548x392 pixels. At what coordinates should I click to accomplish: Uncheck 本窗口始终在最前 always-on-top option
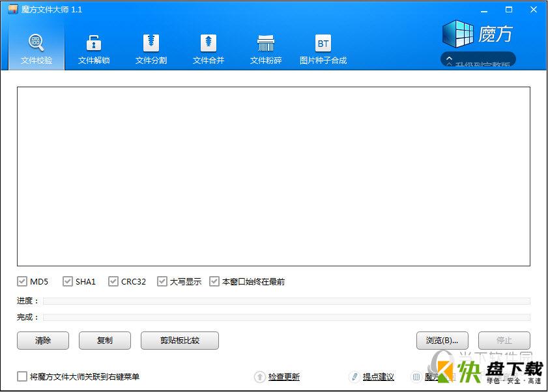coord(214,281)
